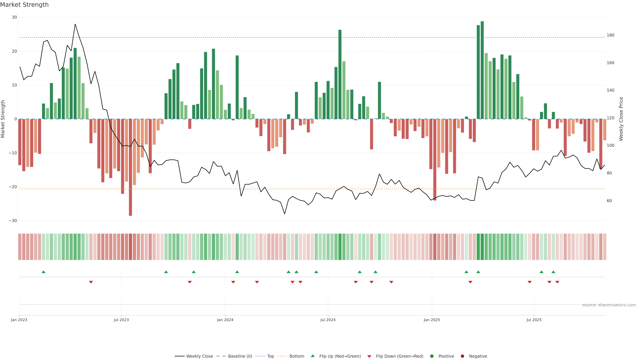This screenshot has width=644, height=362.
Task: Click the first red flip-down marker in 2023
Action: coord(91,282)
